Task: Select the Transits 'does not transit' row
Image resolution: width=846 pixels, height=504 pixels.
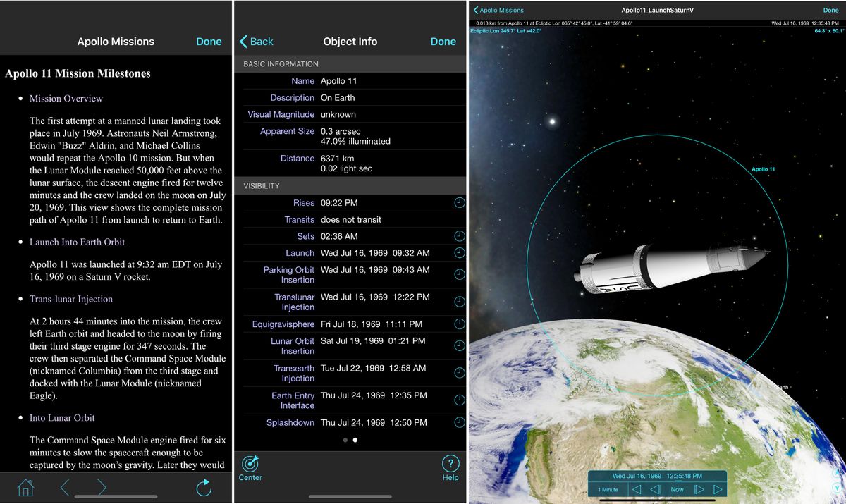Action: [350, 220]
